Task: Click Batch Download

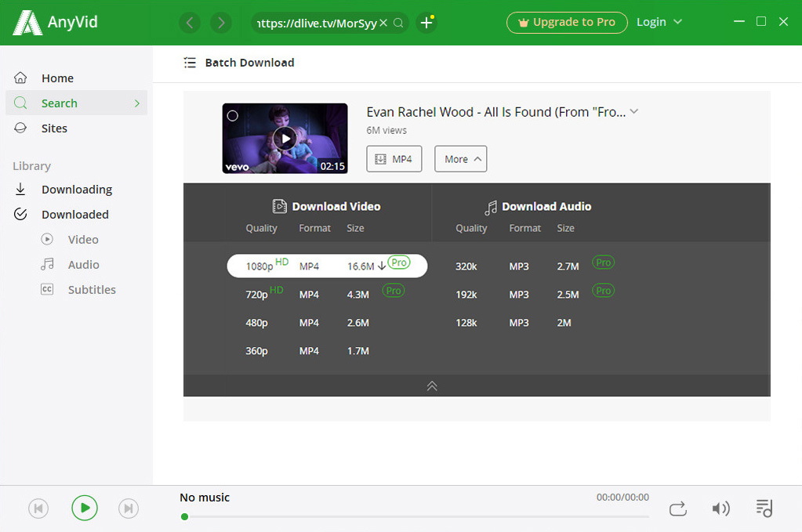Action: click(249, 63)
